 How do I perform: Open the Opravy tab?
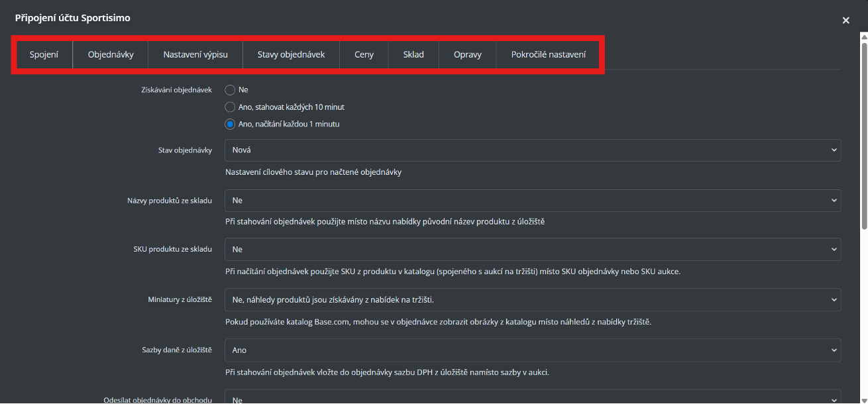click(x=468, y=55)
